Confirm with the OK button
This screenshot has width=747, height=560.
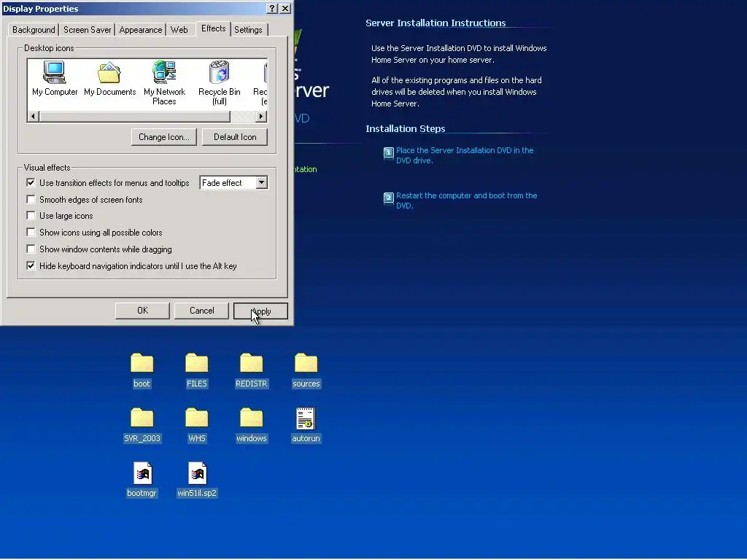pos(142,311)
